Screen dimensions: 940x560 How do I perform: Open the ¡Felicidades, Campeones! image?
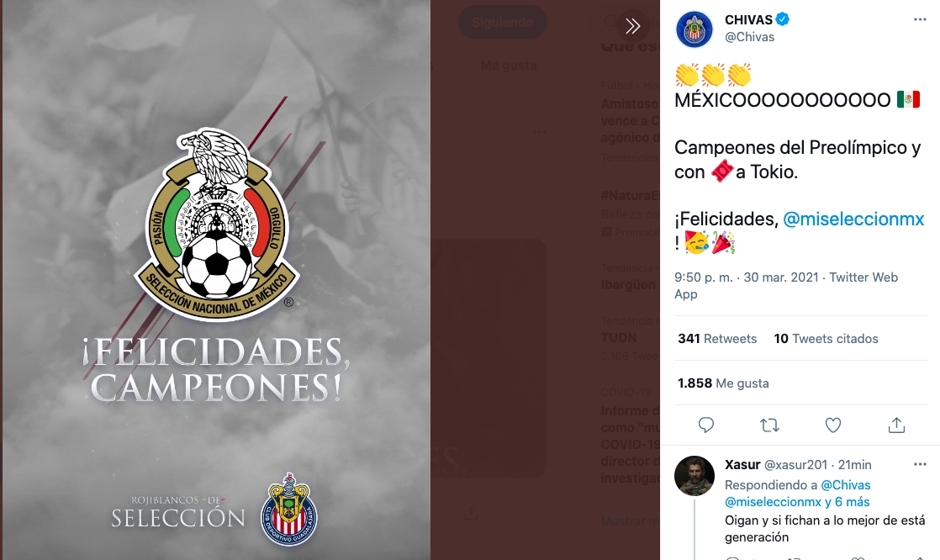tap(215, 280)
